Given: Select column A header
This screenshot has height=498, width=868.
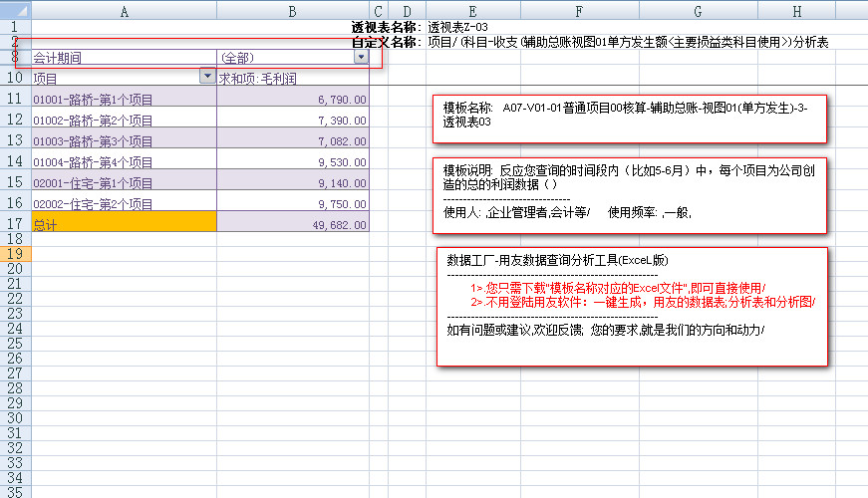Looking at the screenshot, I should coord(124,10).
